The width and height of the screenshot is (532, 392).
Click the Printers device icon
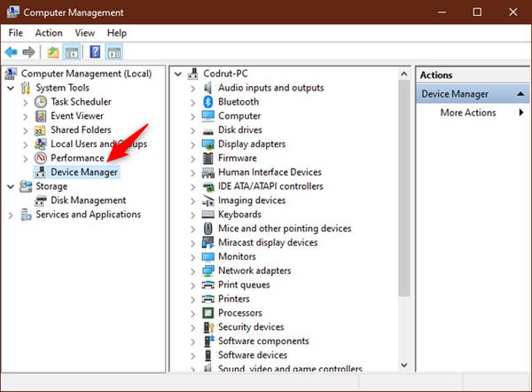pyautogui.click(x=208, y=299)
